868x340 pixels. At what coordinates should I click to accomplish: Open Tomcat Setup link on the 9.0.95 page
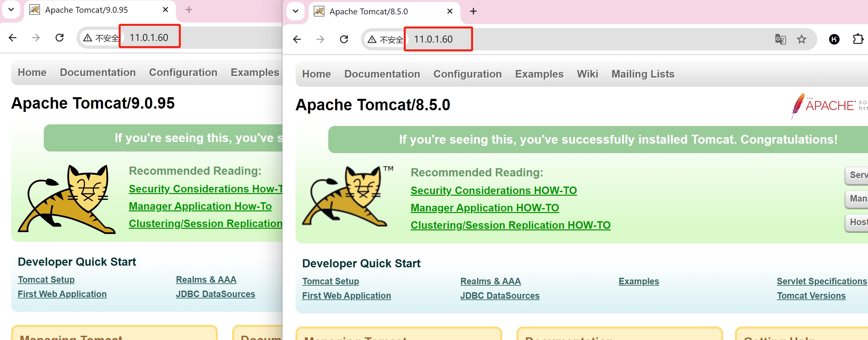pyautogui.click(x=46, y=279)
